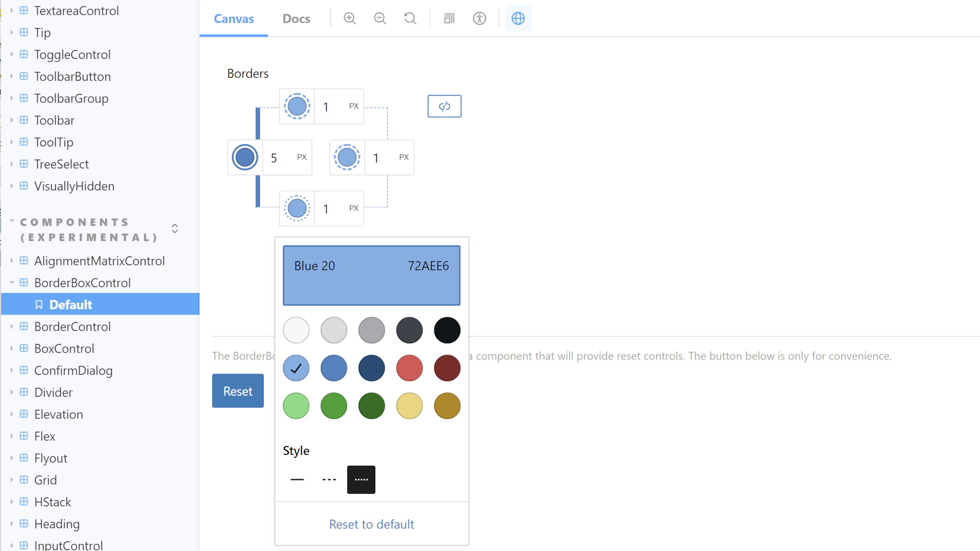
Task: Click the zoom reset/fit icon in toolbar
Action: pyautogui.click(x=410, y=18)
